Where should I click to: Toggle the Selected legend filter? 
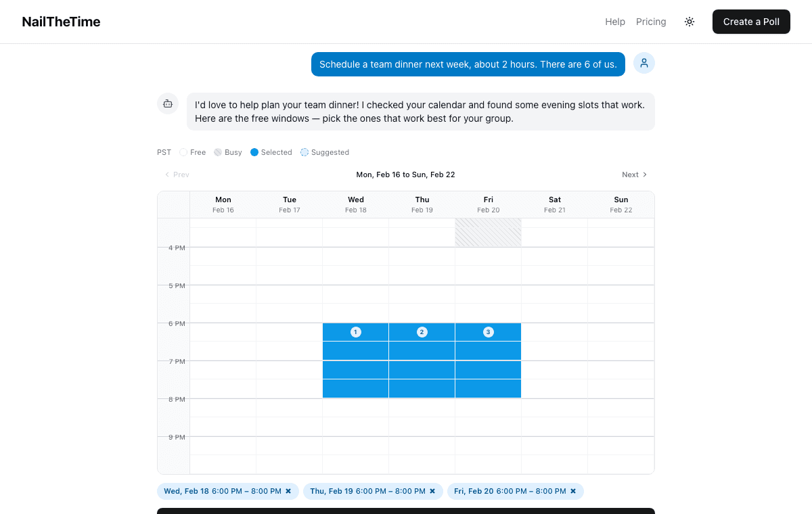(x=254, y=152)
